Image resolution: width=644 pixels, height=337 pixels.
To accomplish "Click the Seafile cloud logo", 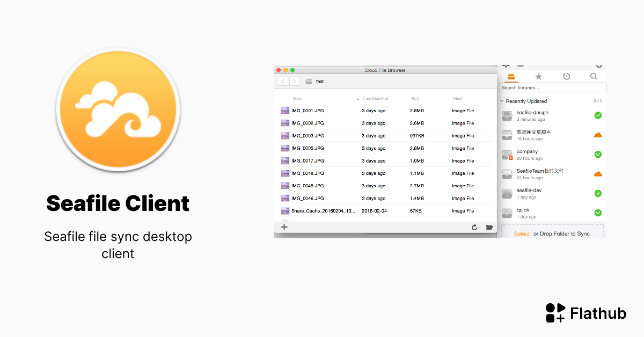I will (118, 109).
